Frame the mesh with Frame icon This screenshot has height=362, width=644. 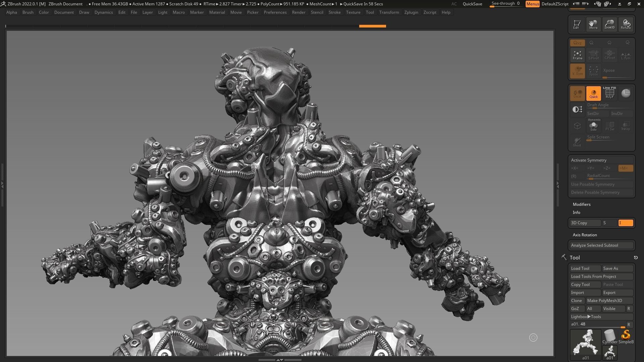(577, 55)
